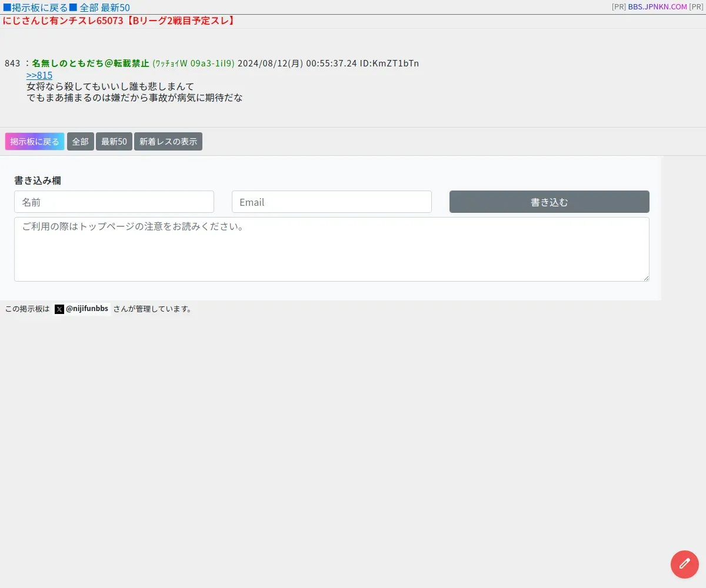The image size is (706, 588).
Task: Click into the message body textarea
Action: [x=332, y=249]
